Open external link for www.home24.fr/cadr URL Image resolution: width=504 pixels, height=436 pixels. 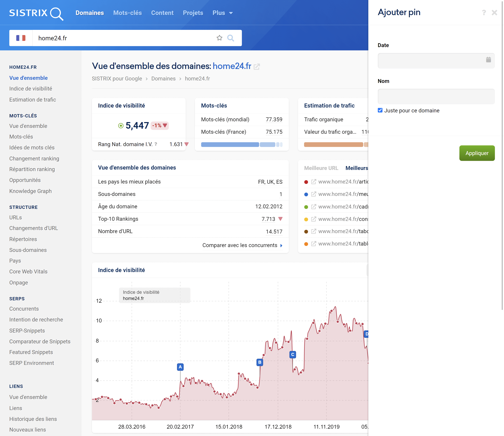[x=314, y=207]
